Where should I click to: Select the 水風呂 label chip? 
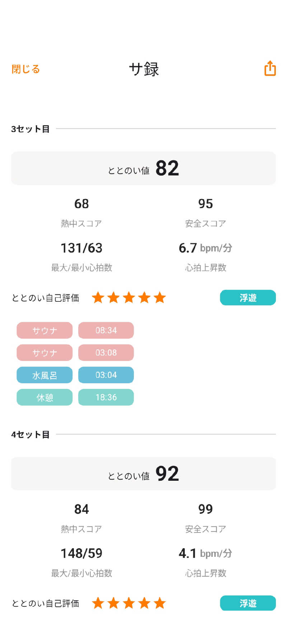(x=44, y=375)
